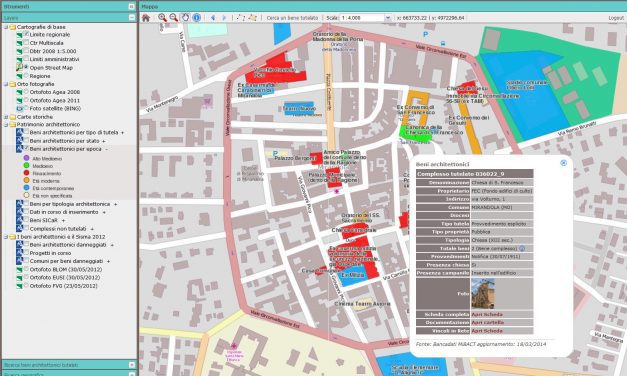Select Ortofoto FVG (23/05/2012) radio button
This screenshot has height=376, width=627.
coord(26,286)
